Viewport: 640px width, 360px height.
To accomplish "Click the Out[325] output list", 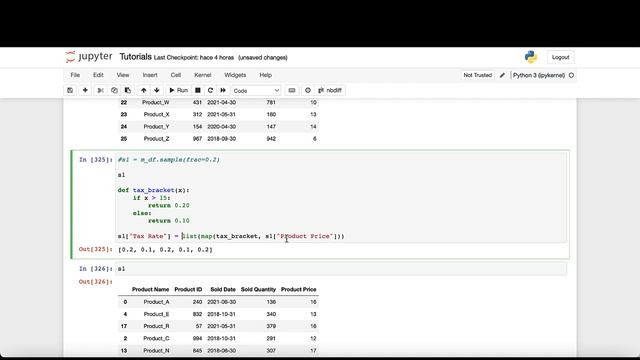I will point(165,249).
